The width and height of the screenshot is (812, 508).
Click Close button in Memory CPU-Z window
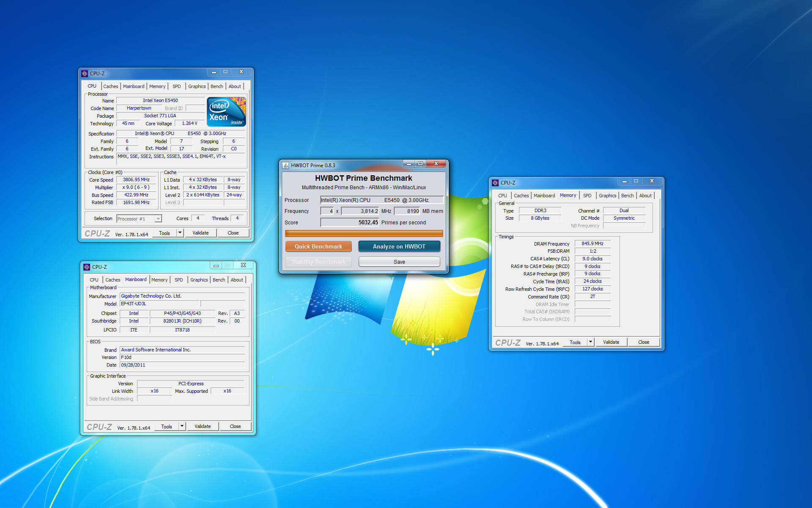[644, 342]
